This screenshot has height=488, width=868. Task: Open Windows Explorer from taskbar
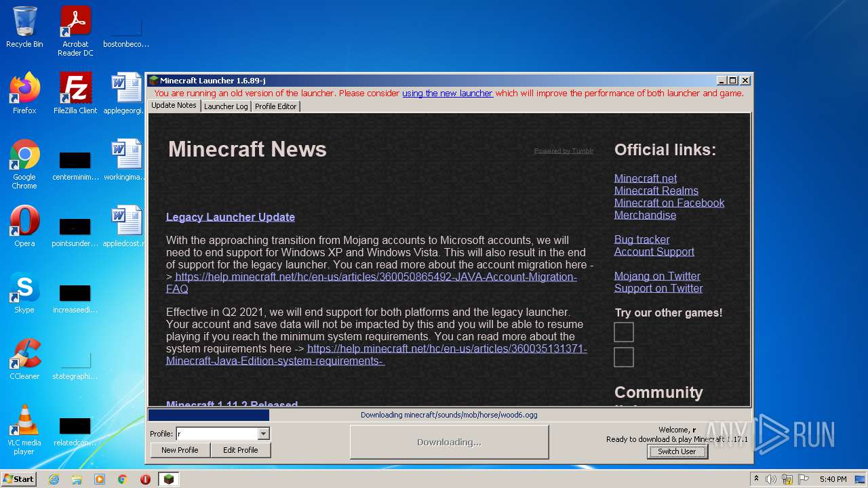pyautogui.click(x=77, y=479)
